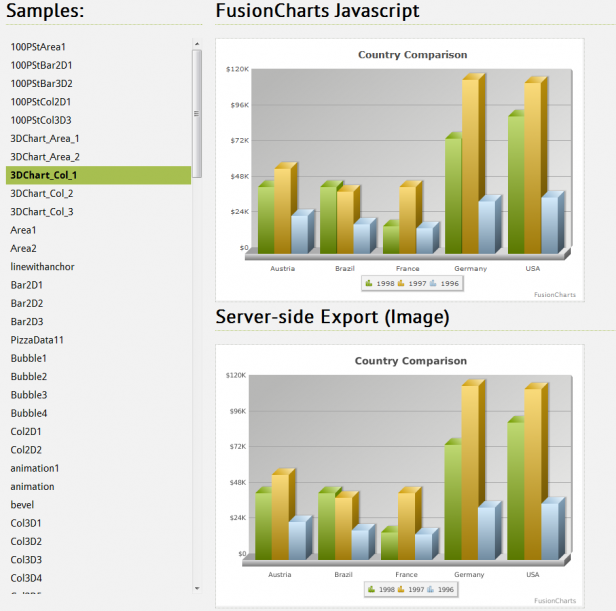Select the linewithanchor sample
The width and height of the screenshot is (616, 611).
42,267
